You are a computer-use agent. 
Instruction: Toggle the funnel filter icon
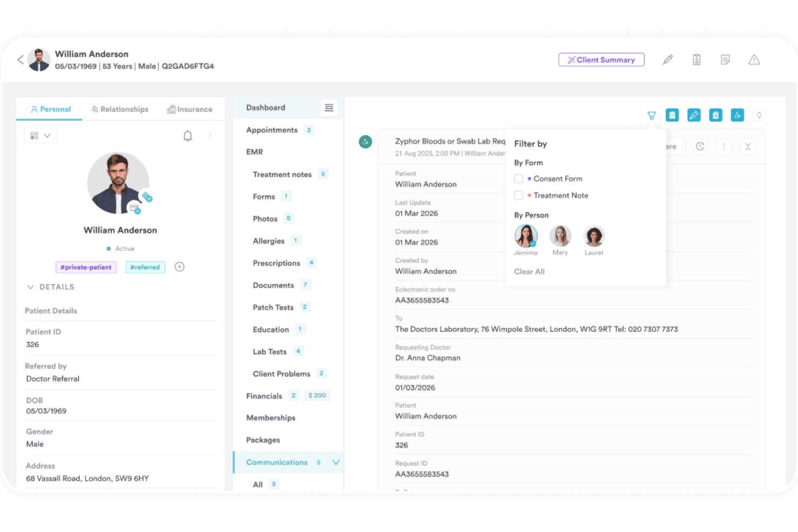coord(651,115)
